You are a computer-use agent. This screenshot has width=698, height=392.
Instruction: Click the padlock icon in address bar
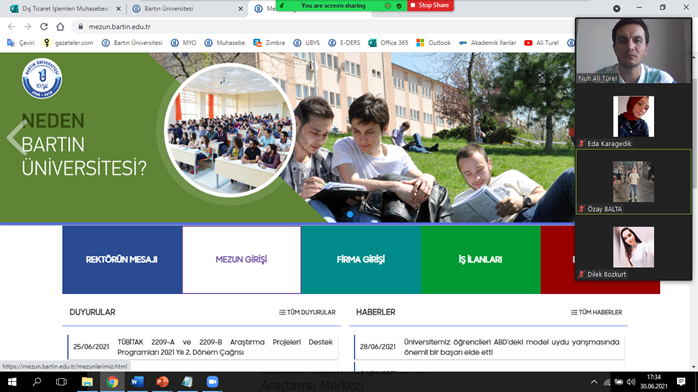(x=81, y=27)
